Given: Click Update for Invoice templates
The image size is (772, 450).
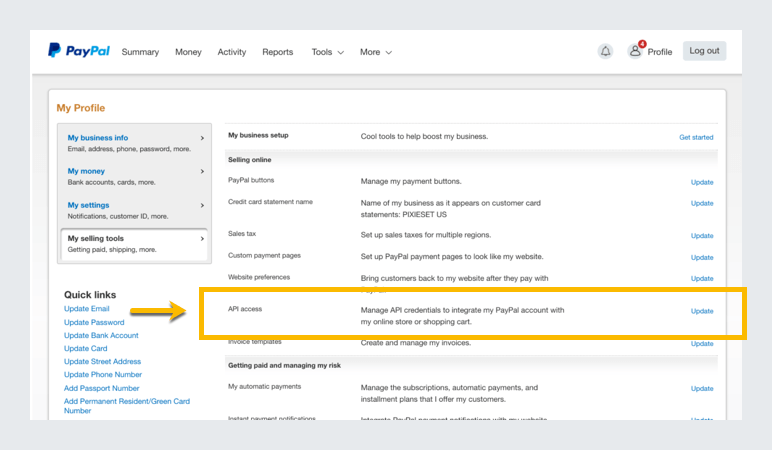Looking at the screenshot, I should tap(702, 344).
